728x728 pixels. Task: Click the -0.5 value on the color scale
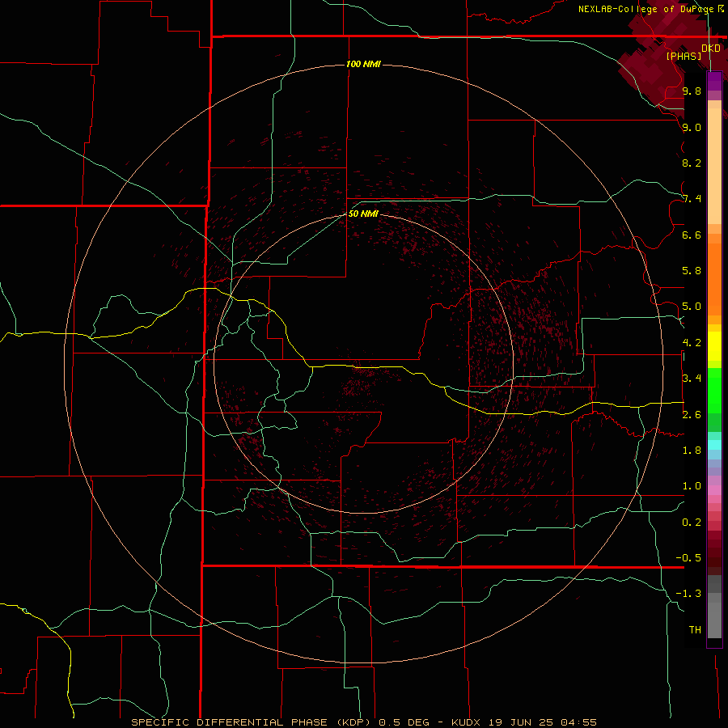pos(688,557)
